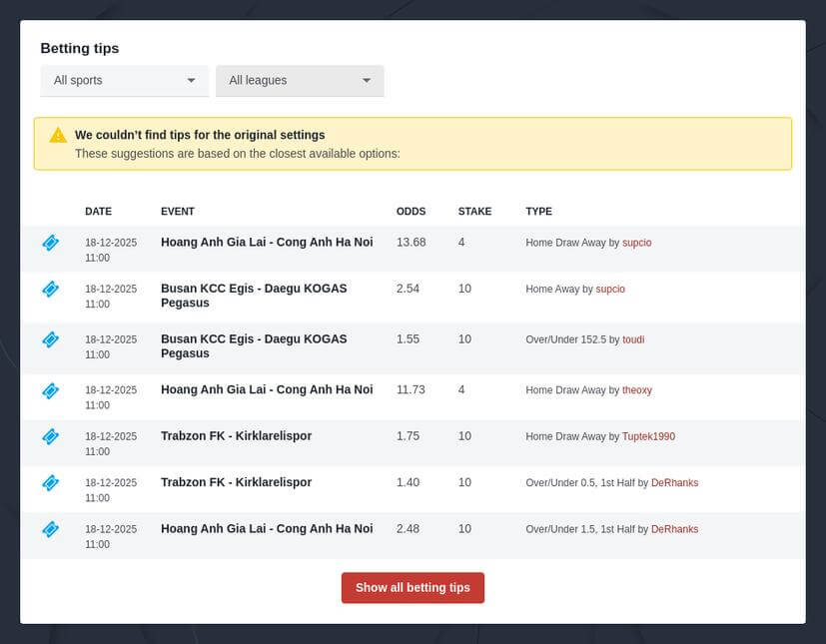The height and width of the screenshot is (644, 826).
Task: Open theoxy's tipster profile link
Action: [x=636, y=390]
